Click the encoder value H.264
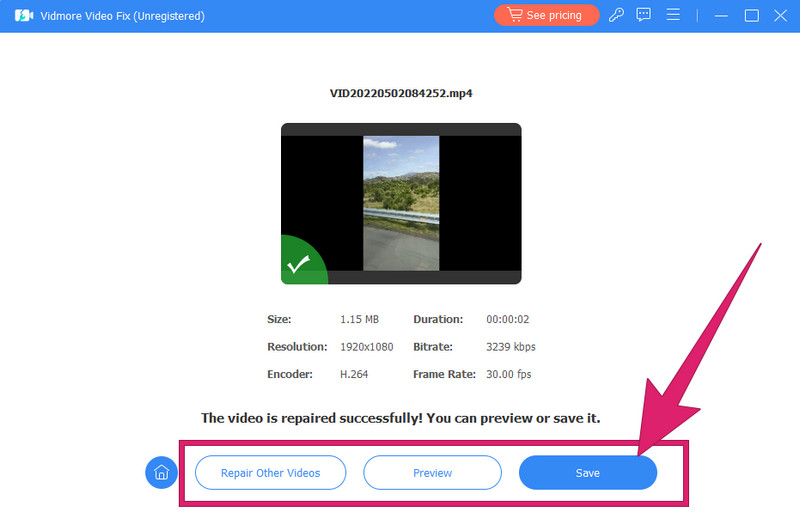Viewport: 800px width, 519px height. 354,375
